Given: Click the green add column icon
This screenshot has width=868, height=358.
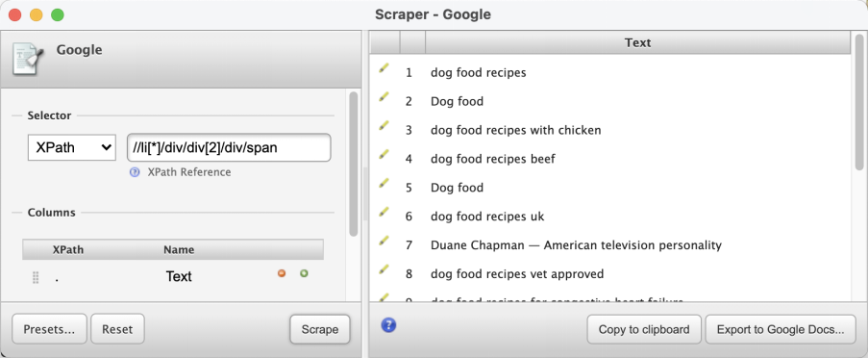Looking at the screenshot, I should [x=304, y=273].
